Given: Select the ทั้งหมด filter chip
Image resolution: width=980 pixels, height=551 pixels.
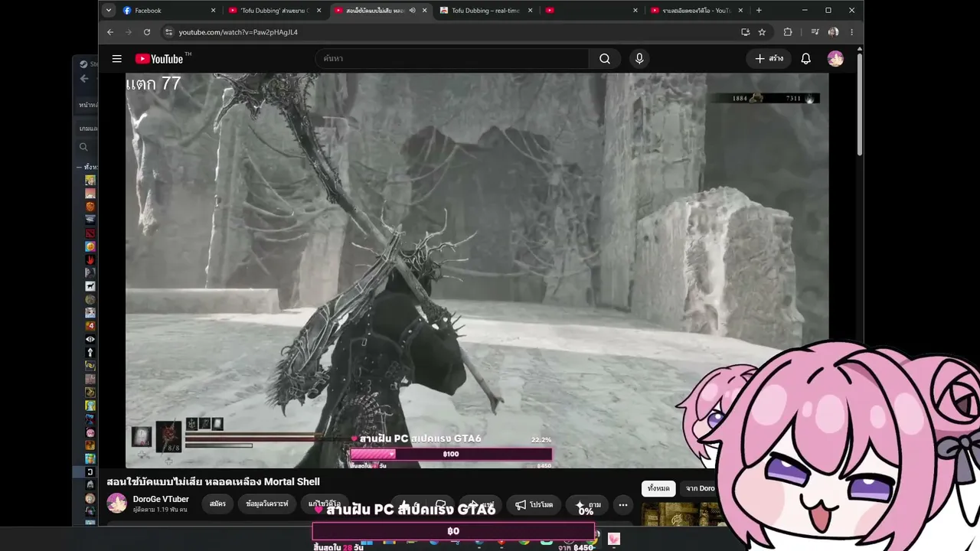Looking at the screenshot, I should 658,488.
